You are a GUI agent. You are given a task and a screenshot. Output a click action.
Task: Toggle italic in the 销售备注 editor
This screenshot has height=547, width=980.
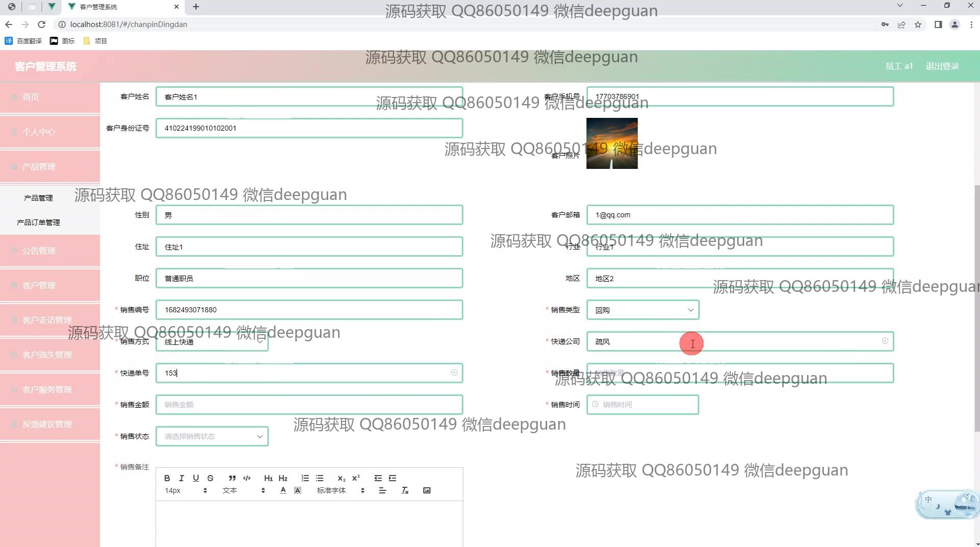tap(181, 478)
